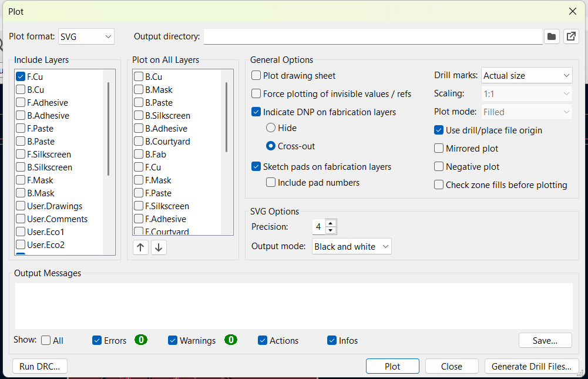Enable Check zone fills before plotting
The image size is (588, 379).
(439, 185)
